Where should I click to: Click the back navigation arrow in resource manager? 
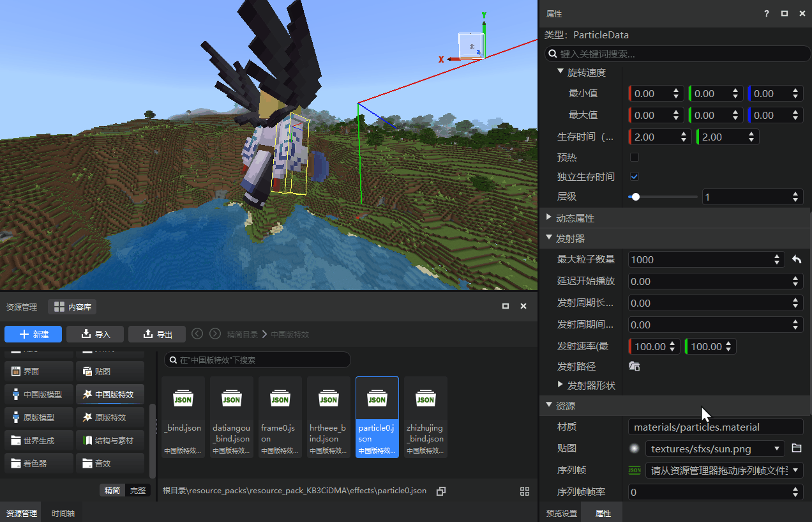pos(197,334)
